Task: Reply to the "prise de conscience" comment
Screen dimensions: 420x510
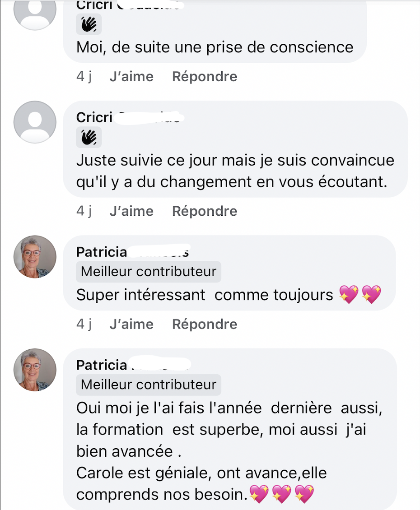Action: (x=205, y=77)
